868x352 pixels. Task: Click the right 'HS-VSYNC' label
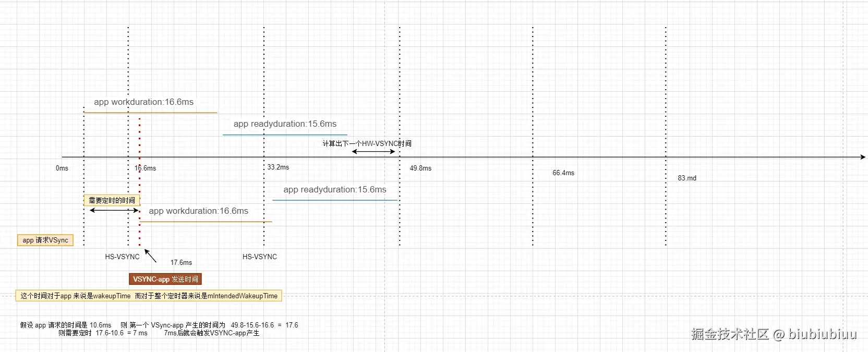coord(260,257)
